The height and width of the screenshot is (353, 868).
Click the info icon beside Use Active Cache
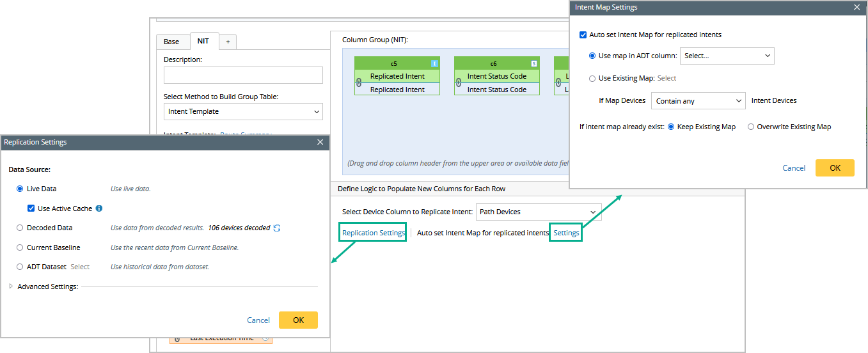99,208
